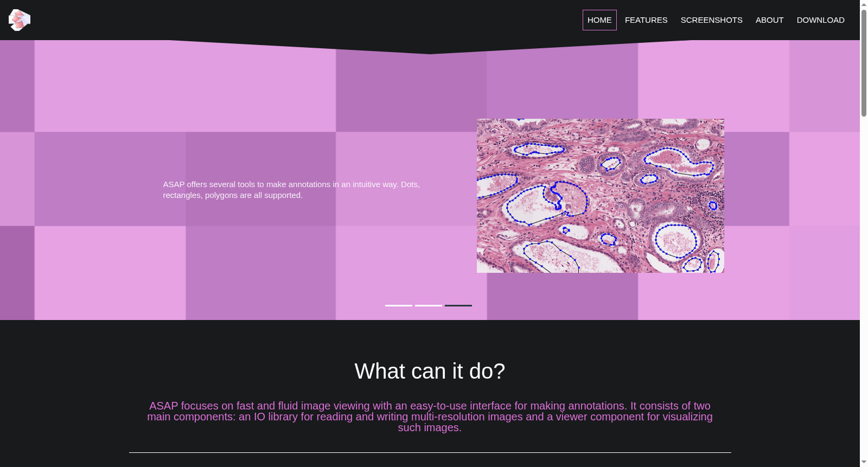Go to the FEATURES section
The height and width of the screenshot is (467, 868).
click(646, 20)
